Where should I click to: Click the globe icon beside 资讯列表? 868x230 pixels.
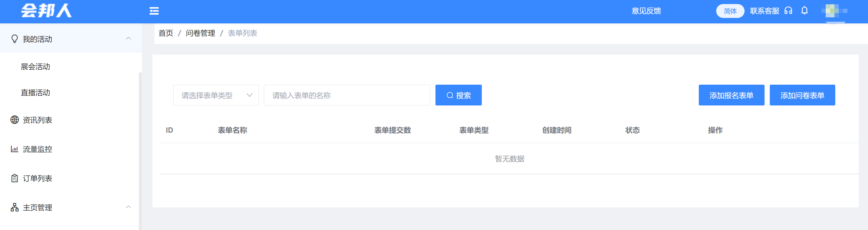14,120
